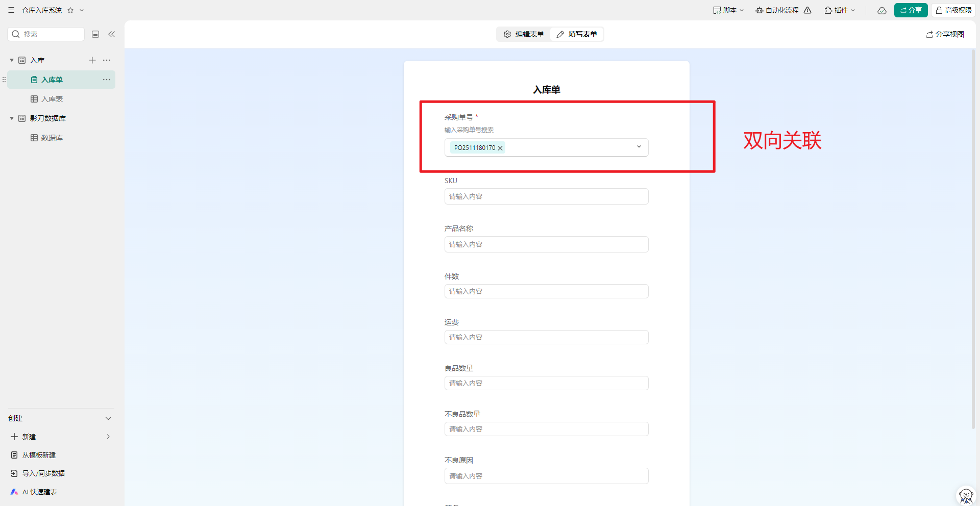Expand the 采购单号 dropdown arrow
Viewport: 980px width, 506px height.
point(639,147)
